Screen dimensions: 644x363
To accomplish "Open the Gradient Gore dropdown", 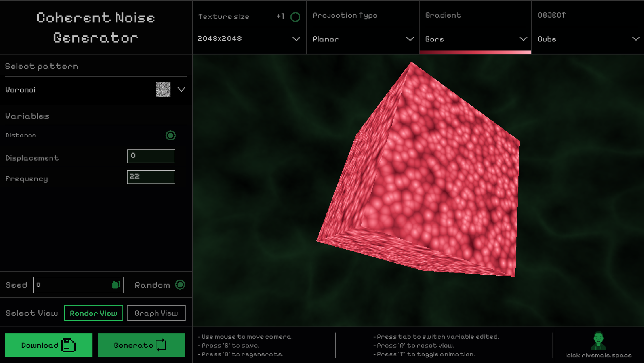I will 476,39.
